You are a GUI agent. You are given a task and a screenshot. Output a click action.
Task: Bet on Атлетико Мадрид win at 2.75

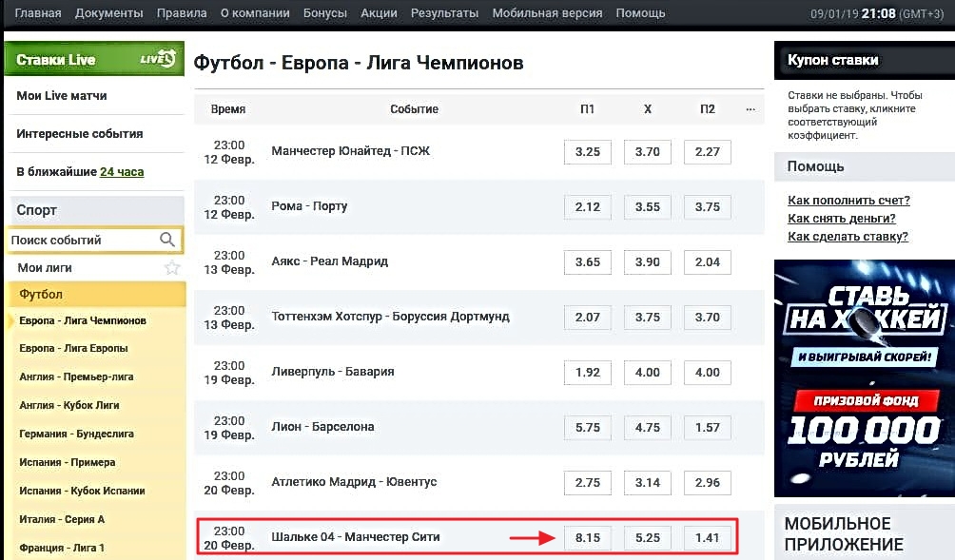(x=588, y=483)
